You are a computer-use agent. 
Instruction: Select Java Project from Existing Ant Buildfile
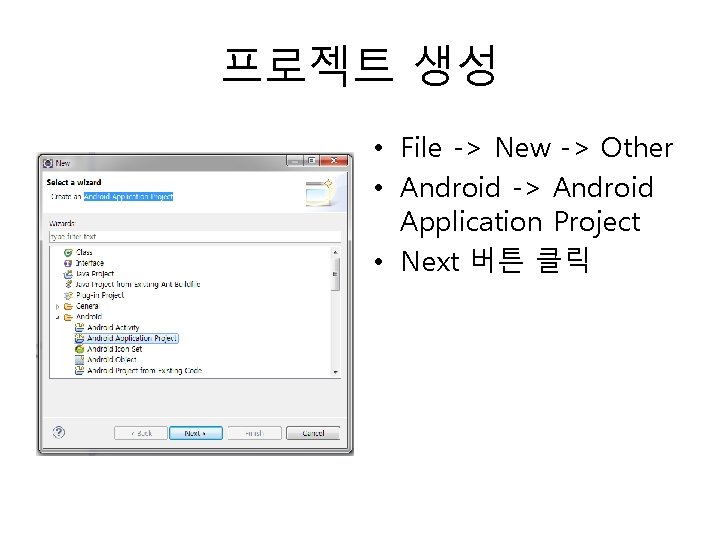(138, 285)
